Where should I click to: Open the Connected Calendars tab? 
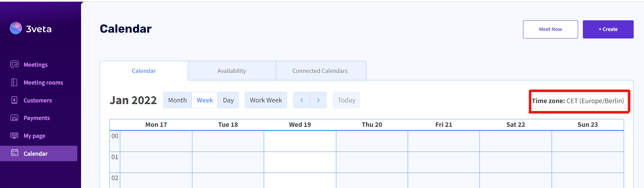click(x=320, y=71)
